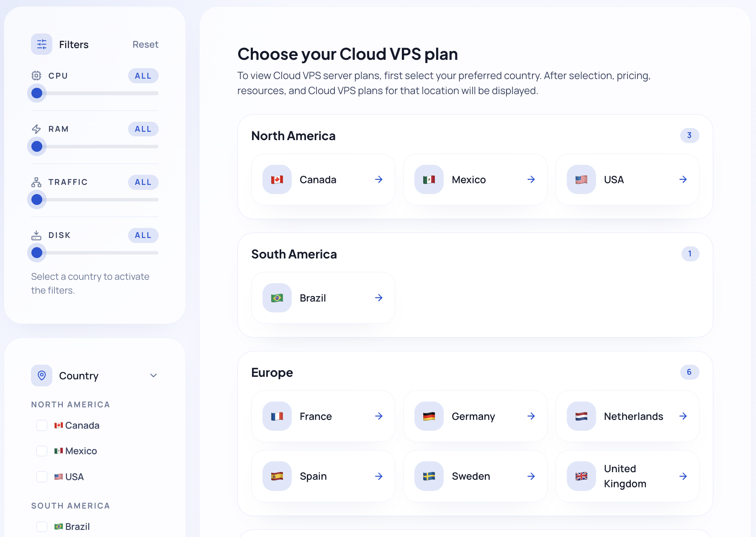This screenshot has width=756, height=537.
Task: Click the Canada flag icon in card
Action: (x=277, y=179)
